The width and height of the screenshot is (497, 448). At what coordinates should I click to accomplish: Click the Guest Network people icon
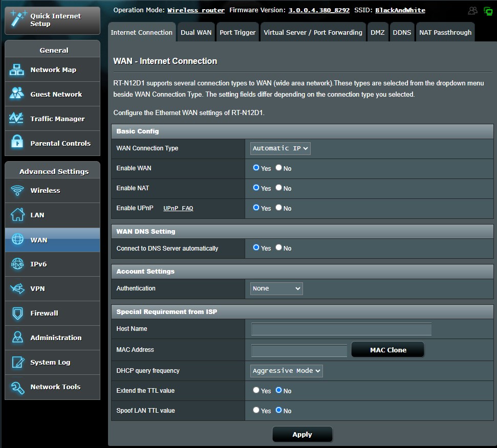[x=17, y=94]
